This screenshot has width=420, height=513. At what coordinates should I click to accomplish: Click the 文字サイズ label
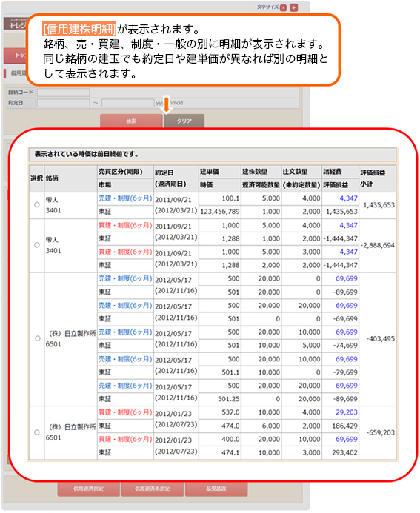click(267, 7)
